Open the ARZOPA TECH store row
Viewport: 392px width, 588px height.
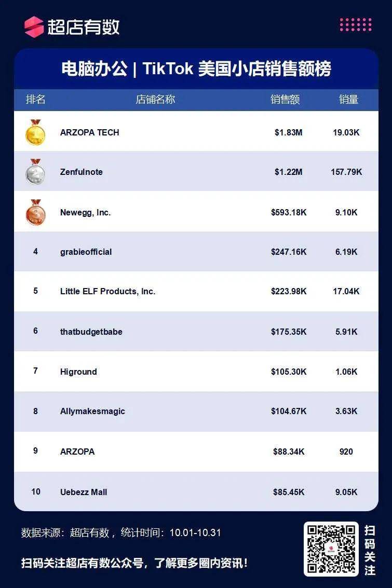pos(196,132)
